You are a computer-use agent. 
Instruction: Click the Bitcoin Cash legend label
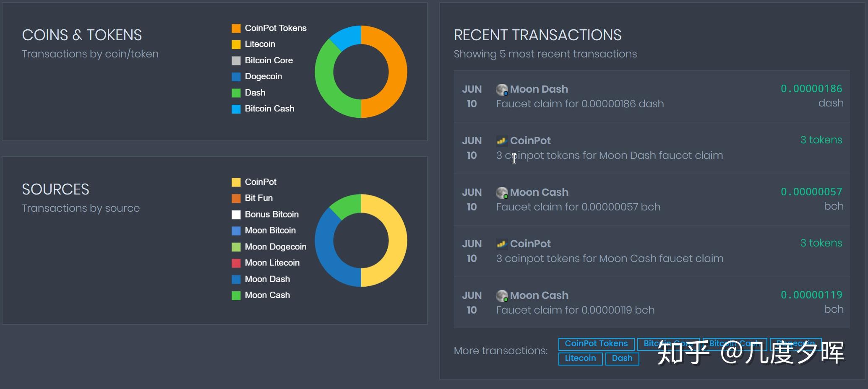coord(270,109)
